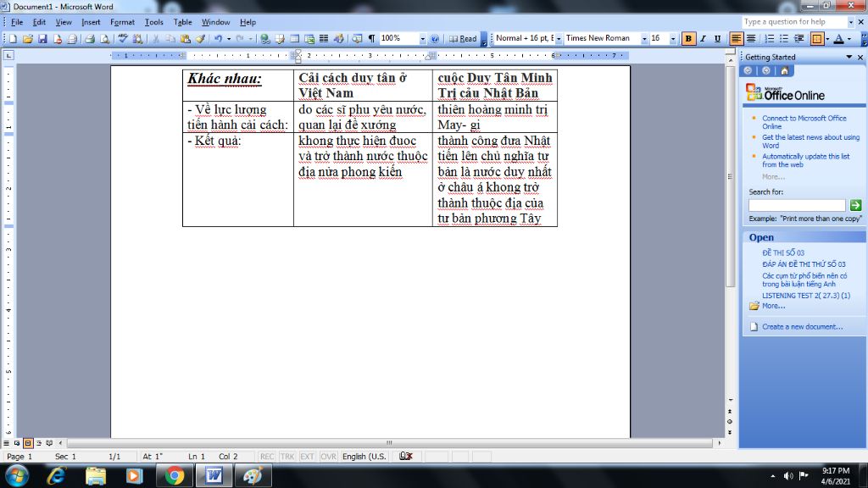The width and height of the screenshot is (868, 488).
Task: Click the task pane Home icon
Action: point(784,71)
